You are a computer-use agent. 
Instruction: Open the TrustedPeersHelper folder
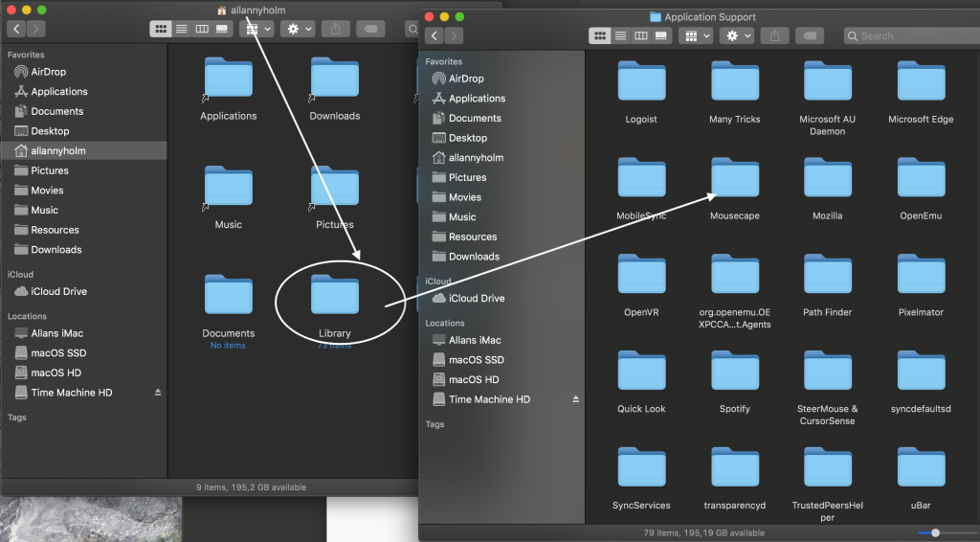(828, 467)
